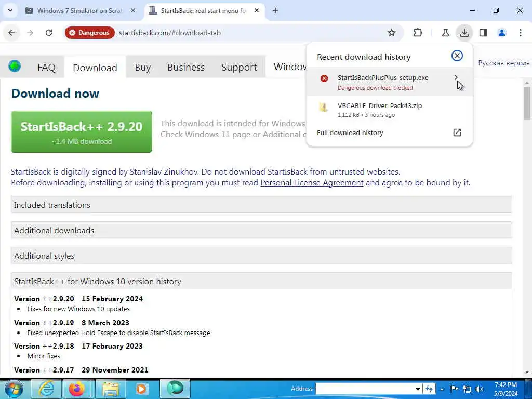Screen dimensions: 532x399
Task: Click the page vertical scrollbar thumb
Action: (527, 103)
